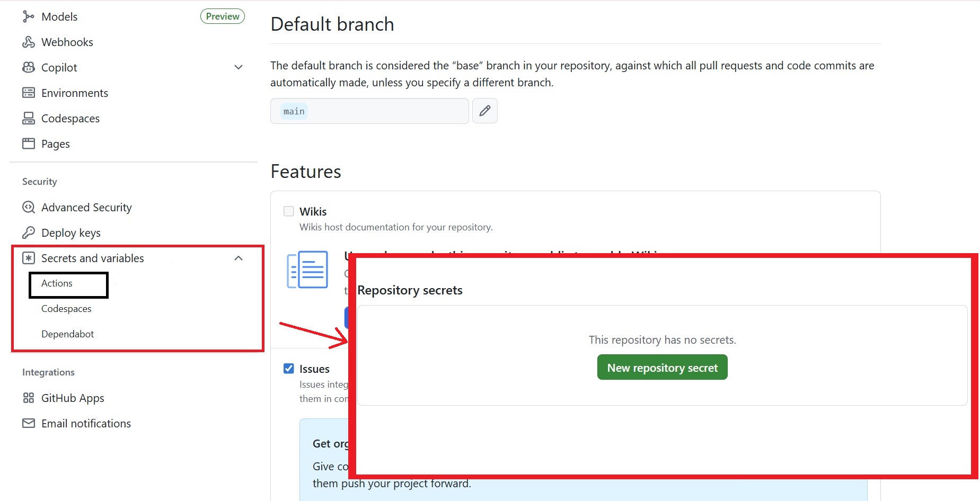Click the Deploy keys key icon
Screen dimensions: 980x501
(28, 232)
